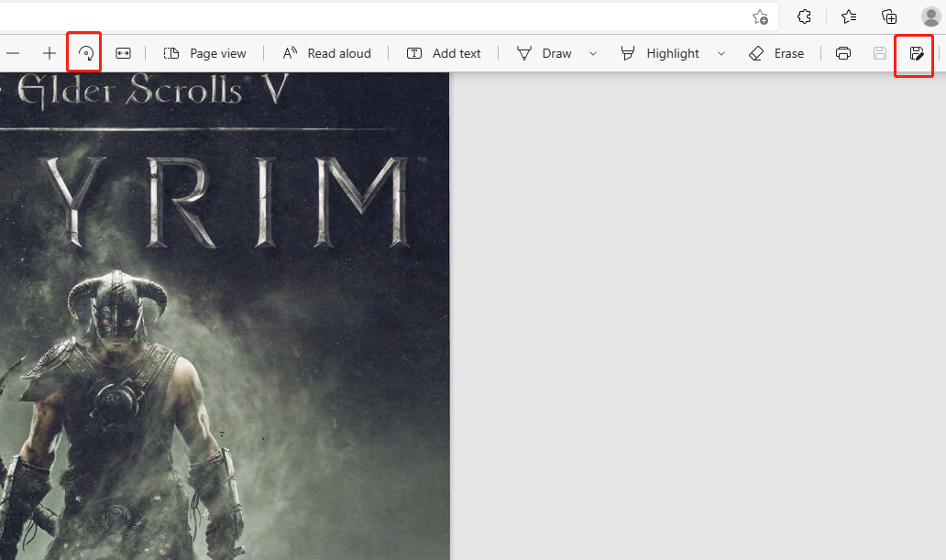Select the Add text tool
Image resolution: width=946 pixels, height=560 pixels.
(444, 53)
